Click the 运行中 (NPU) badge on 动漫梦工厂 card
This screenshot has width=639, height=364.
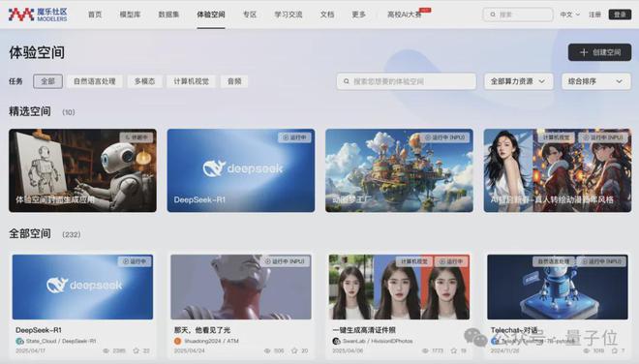pyautogui.click(x=444, y=137)
